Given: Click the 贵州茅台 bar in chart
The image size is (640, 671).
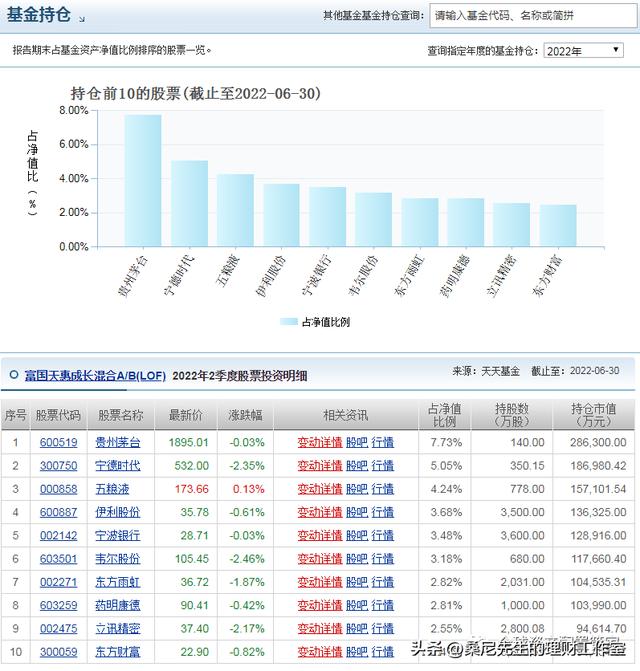Looking at the screenshot, I should point(143,181).
